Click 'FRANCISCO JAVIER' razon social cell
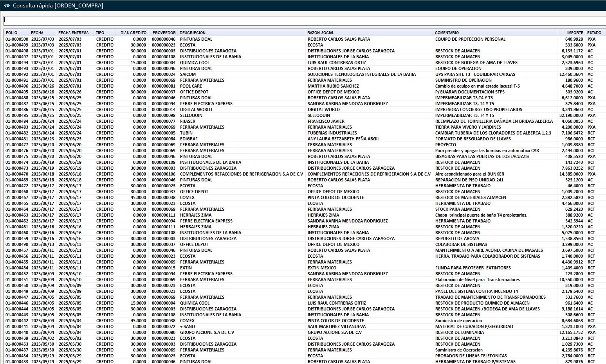Screen dimensions: 606x364 pos(326,121)
